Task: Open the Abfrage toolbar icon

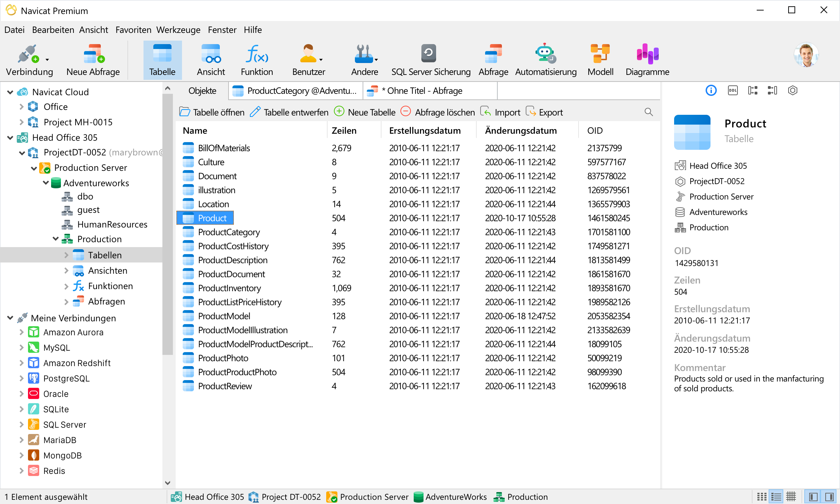Action: [x=493, y=60]
